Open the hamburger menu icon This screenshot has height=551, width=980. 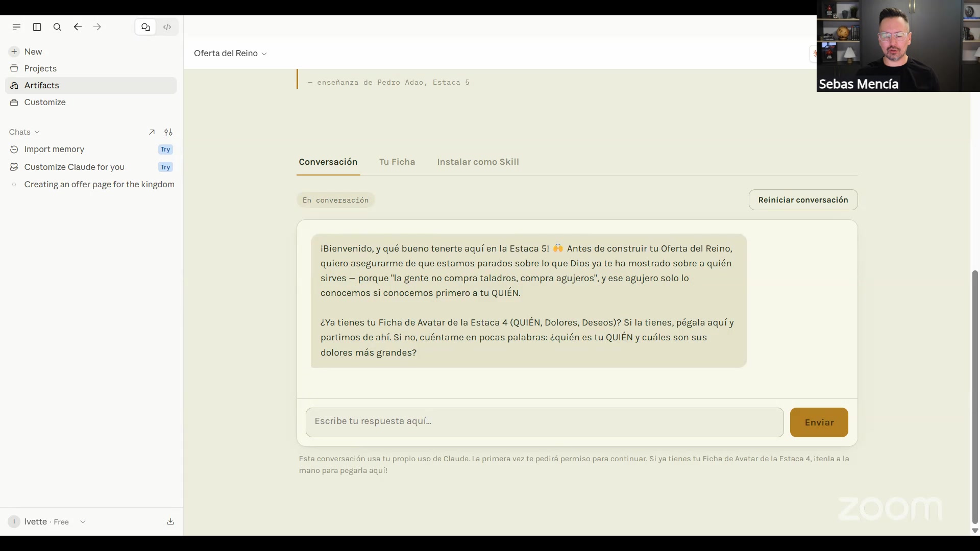[x=16, y=27]
